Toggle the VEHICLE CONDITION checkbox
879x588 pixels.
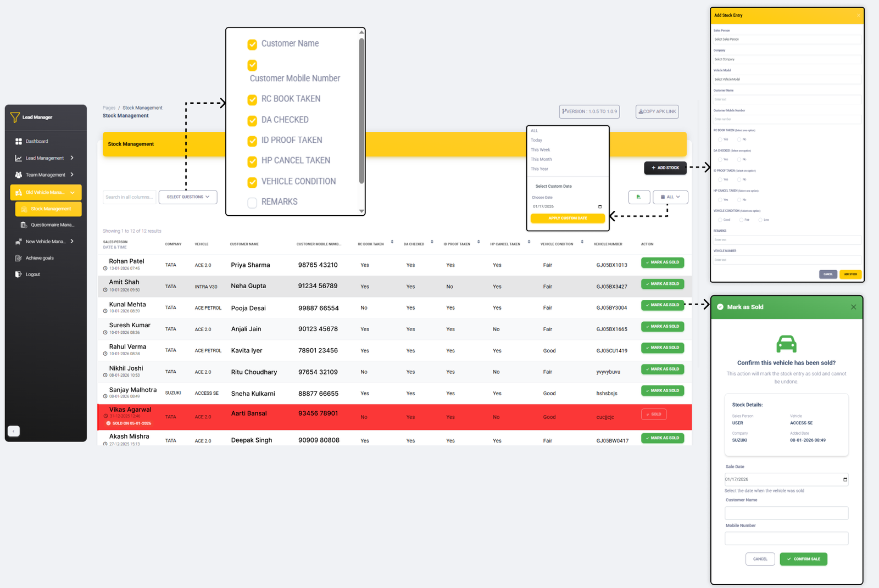252,182
